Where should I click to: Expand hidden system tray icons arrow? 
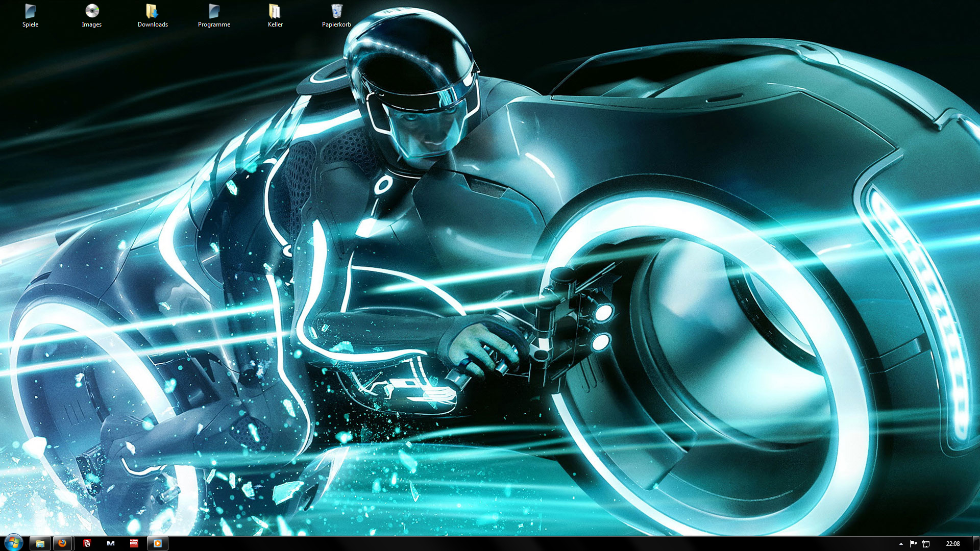901,544
